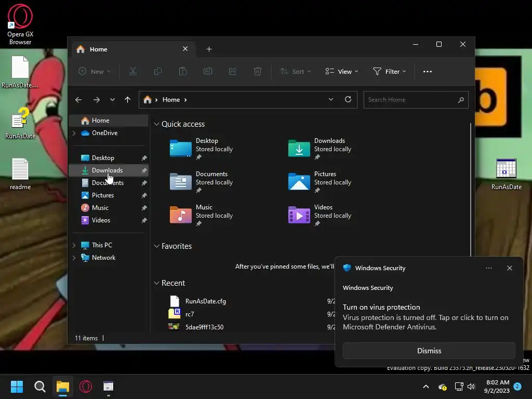Unpin Music using its sidebar pin
The height and width of the screenshot is (399, 532).
pos(144,208)
